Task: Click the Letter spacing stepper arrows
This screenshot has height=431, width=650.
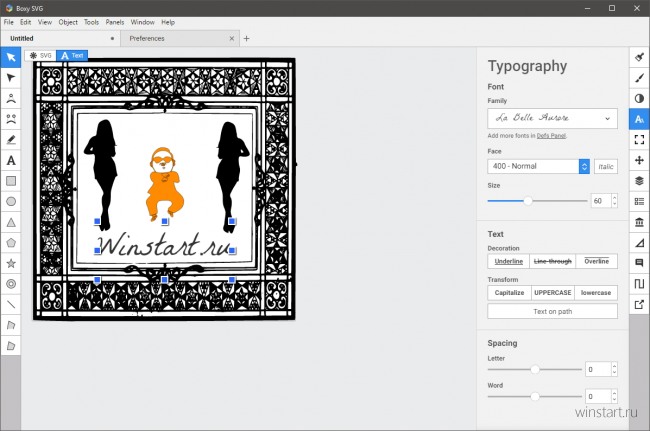Action: click(614, 369)
